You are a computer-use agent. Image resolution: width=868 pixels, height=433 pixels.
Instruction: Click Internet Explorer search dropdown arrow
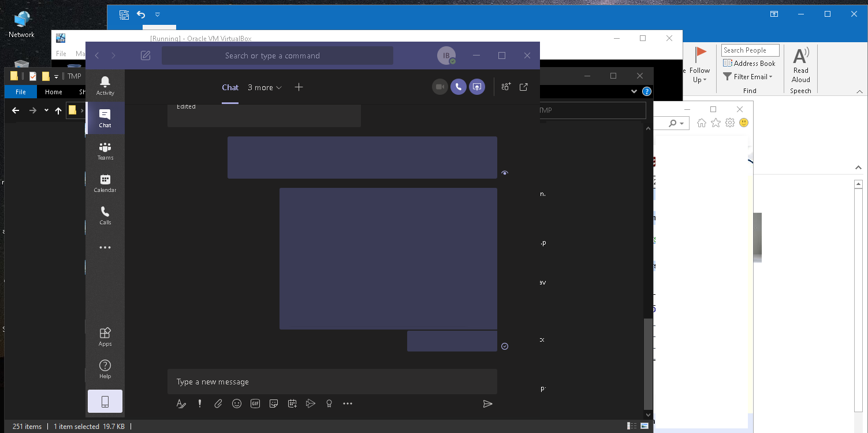(x=682, y=124)
